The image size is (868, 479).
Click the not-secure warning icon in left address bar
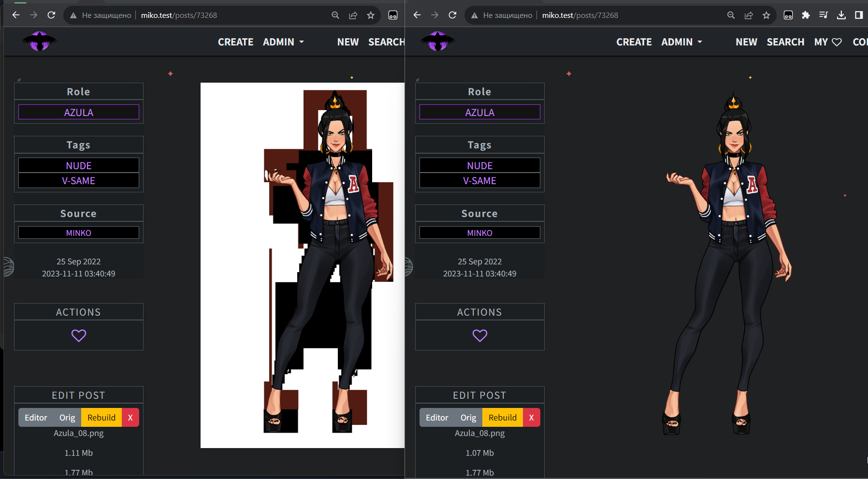pyautogui.click(x=73, y=15)
